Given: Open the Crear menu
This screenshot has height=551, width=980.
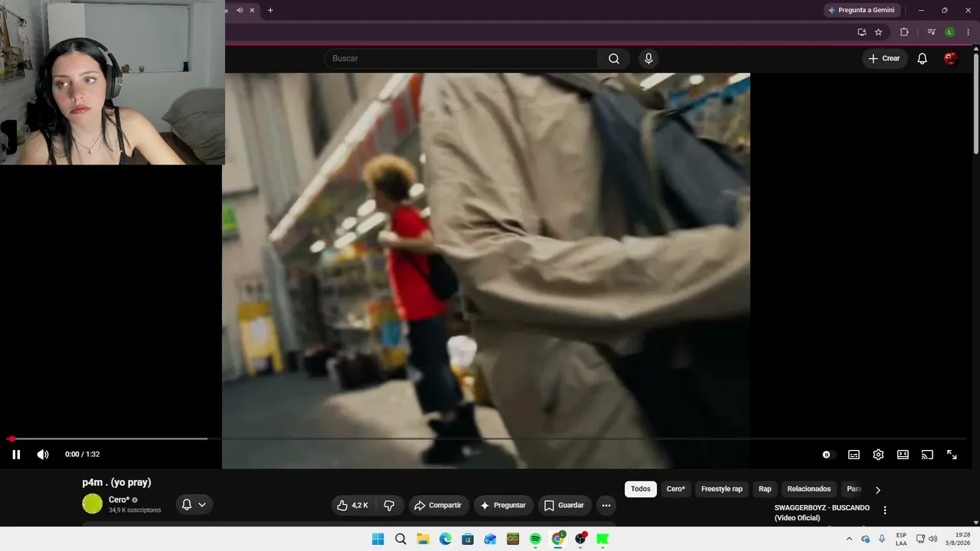Looking at the screenshot, I should coord(884,58).
